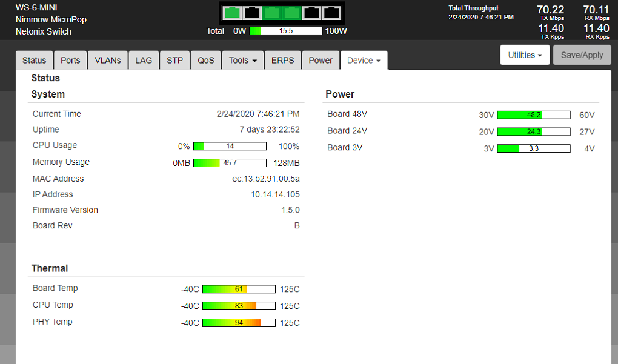
Task: Switch to the Ports tab
Action: 70,61
